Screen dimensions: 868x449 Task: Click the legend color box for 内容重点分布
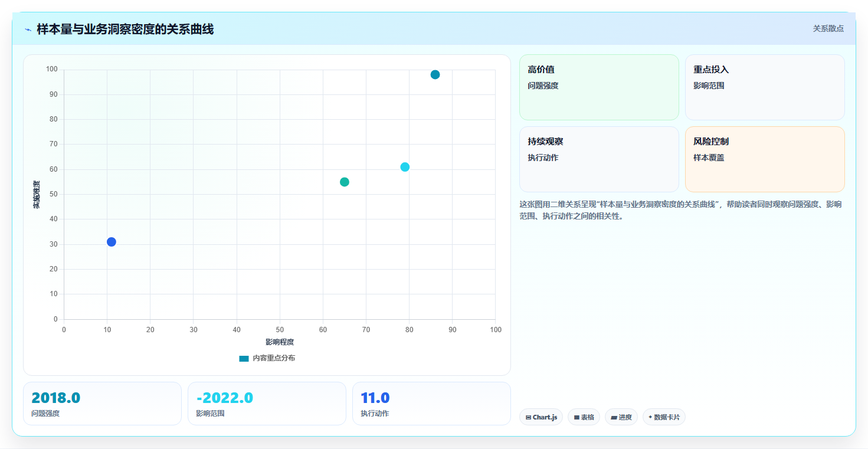(x=244, y=358)
